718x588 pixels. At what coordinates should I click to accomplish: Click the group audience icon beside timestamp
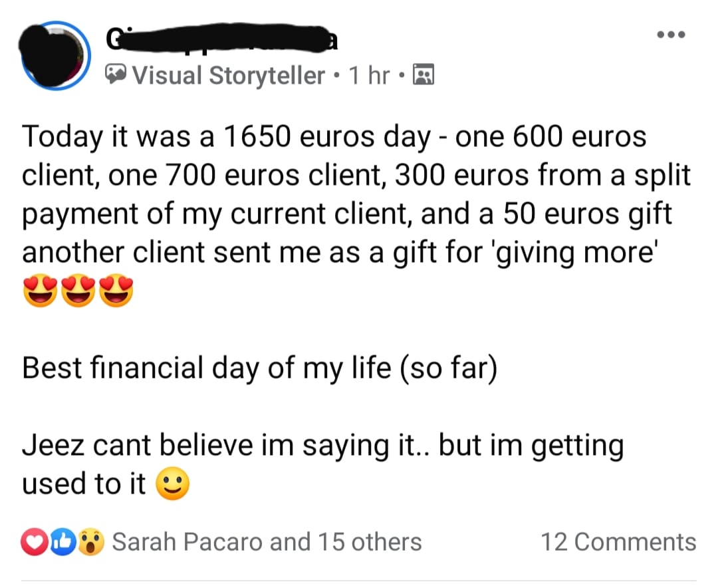point(423,76)
